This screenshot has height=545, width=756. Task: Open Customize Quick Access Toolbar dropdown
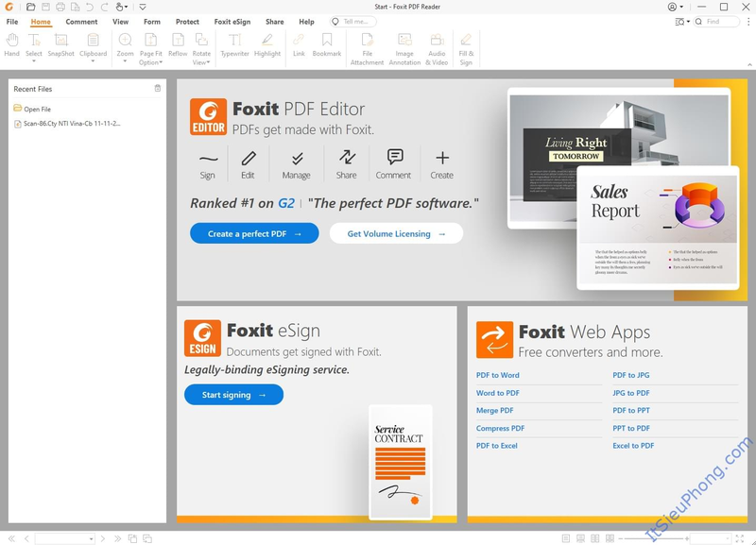pyautogui.click(x=143, y=7)
